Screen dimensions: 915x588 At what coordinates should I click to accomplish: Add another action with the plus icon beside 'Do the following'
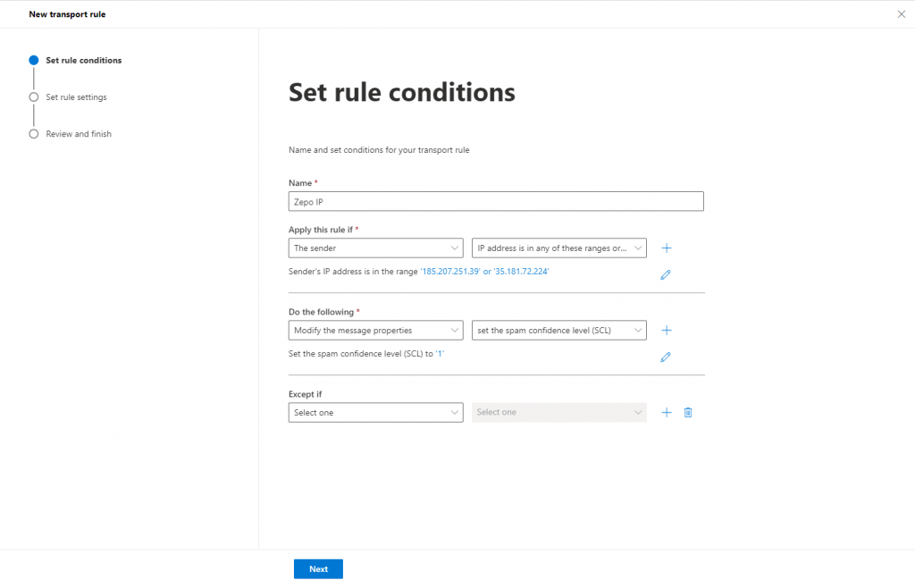(666, 330)
